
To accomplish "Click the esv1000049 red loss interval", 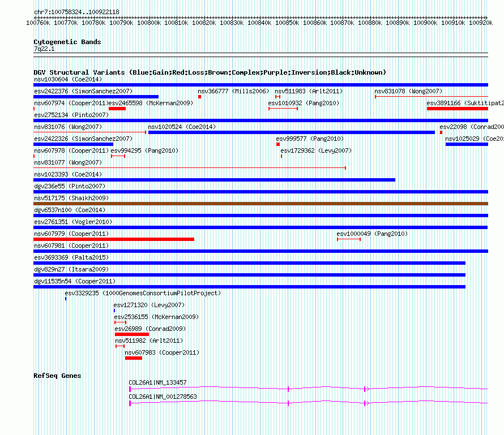I will (349, 239).
